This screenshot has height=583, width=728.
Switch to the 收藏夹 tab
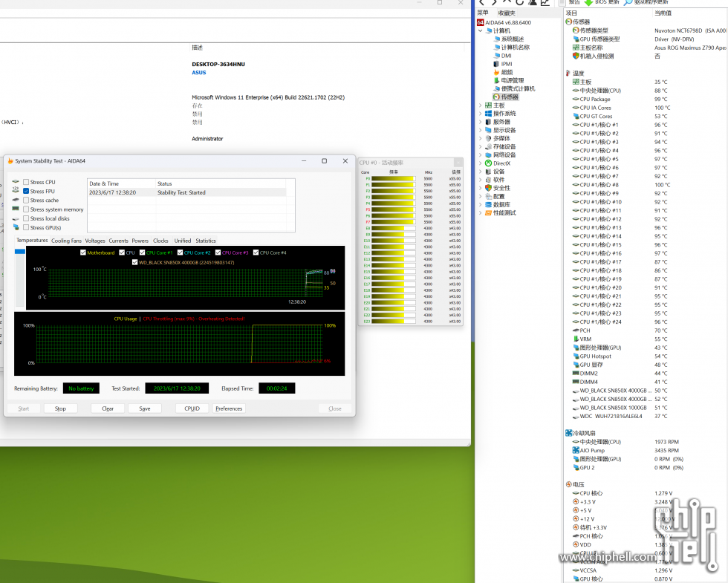507,13
